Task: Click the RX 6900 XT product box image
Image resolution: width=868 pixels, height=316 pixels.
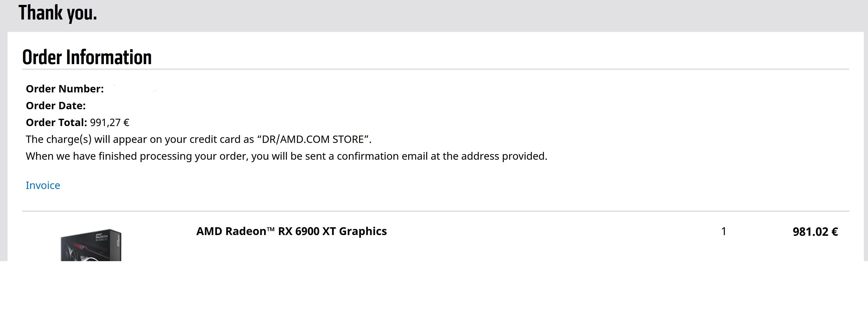Action: 91,245
